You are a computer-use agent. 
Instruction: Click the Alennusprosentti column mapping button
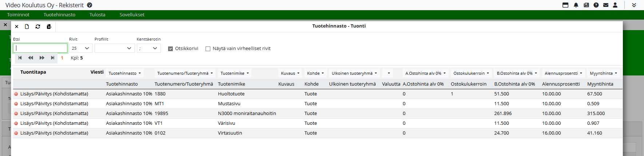pos(563,73)
